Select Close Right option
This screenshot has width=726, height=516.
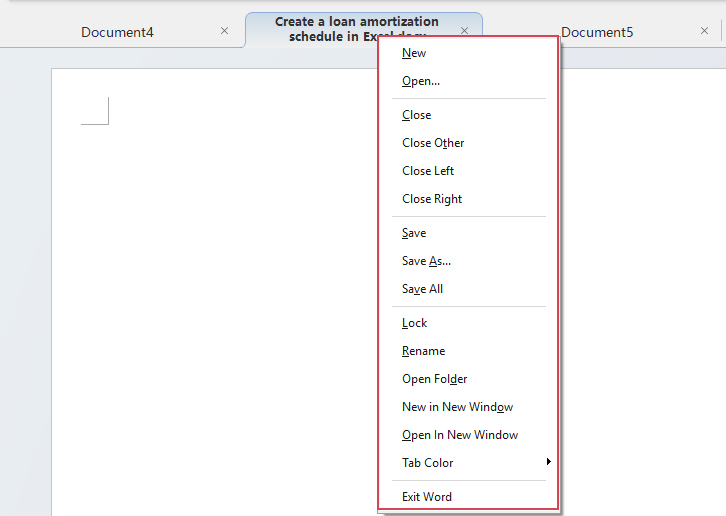tap(432, 199)
